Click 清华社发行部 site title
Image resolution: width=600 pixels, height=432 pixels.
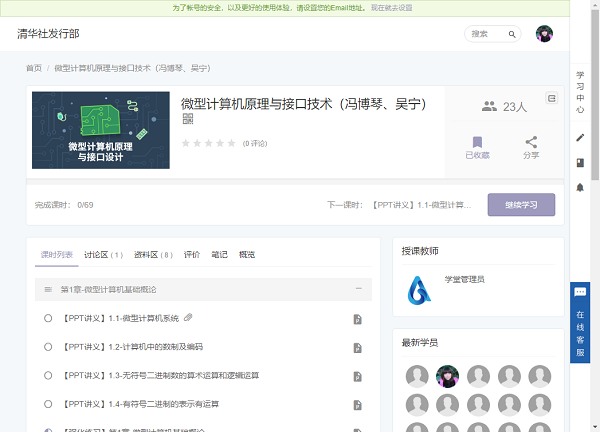point(48,34)
